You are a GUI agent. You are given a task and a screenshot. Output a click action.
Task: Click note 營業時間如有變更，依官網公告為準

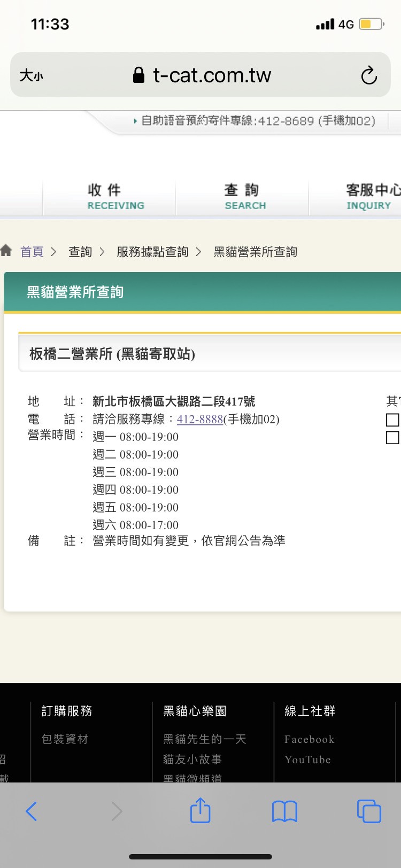pos(189,541)
